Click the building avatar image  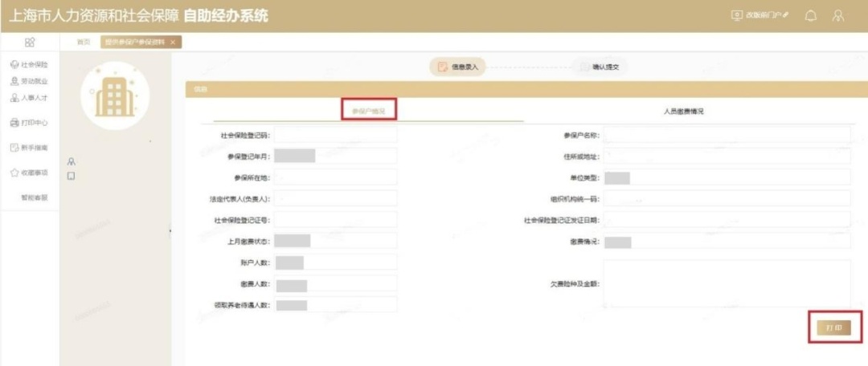[115, 96]
